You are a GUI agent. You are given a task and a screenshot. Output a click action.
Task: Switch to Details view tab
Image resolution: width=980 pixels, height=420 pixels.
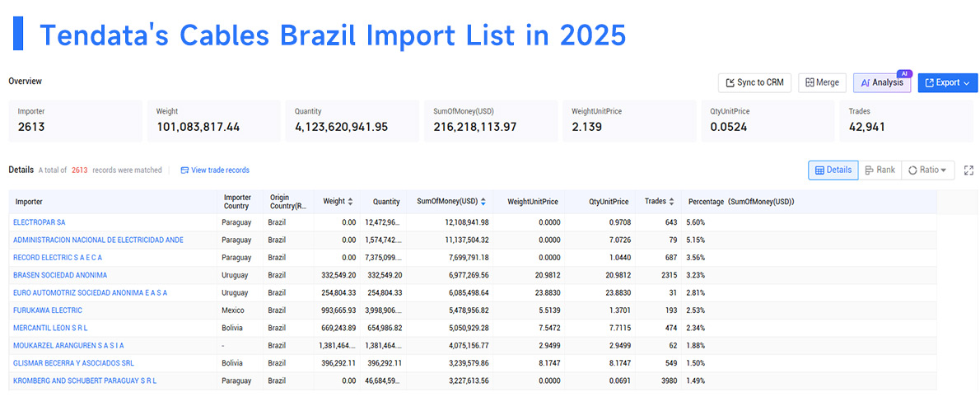point(833,170)
